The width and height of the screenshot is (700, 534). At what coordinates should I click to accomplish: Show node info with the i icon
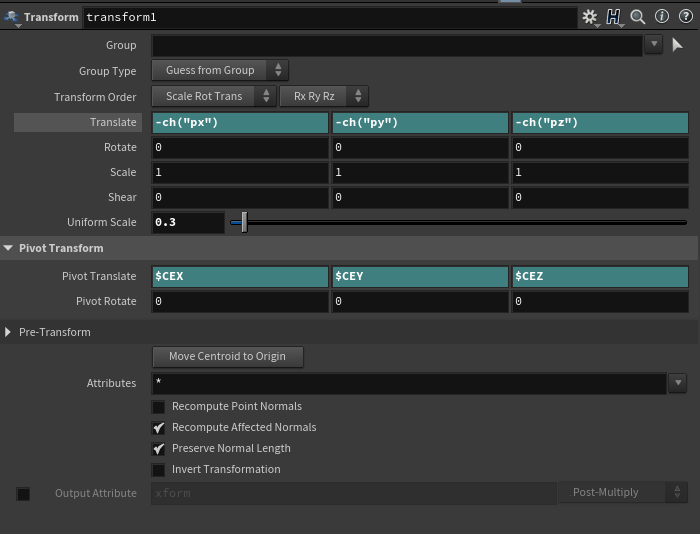(662, 17)
